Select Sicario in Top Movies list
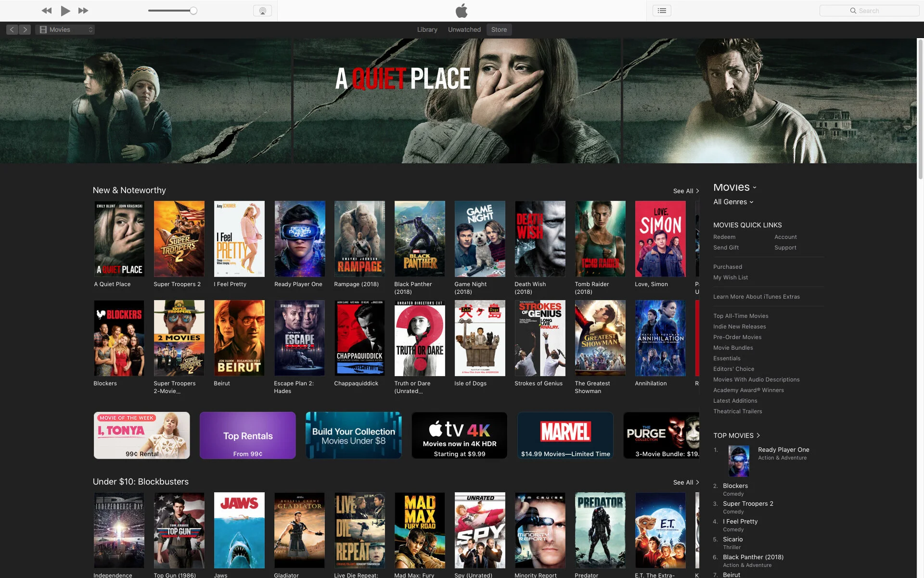 (x=732, y=539)
